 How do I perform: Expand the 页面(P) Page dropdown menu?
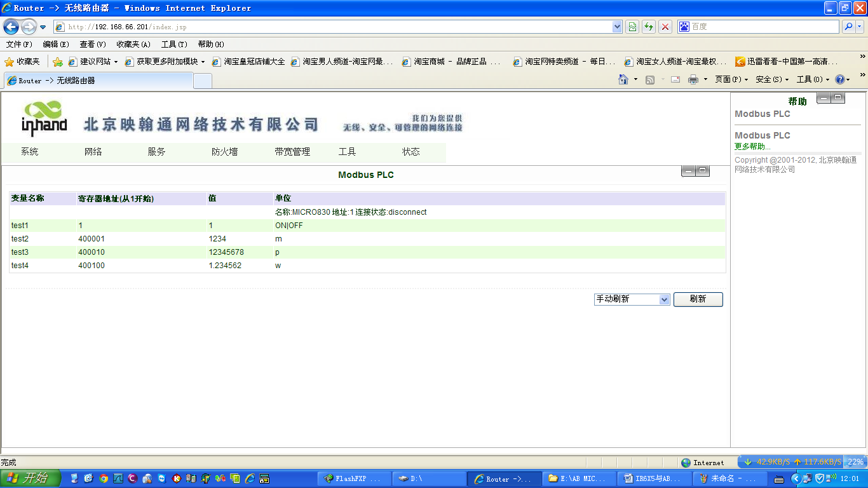click(x=731, y=79)
